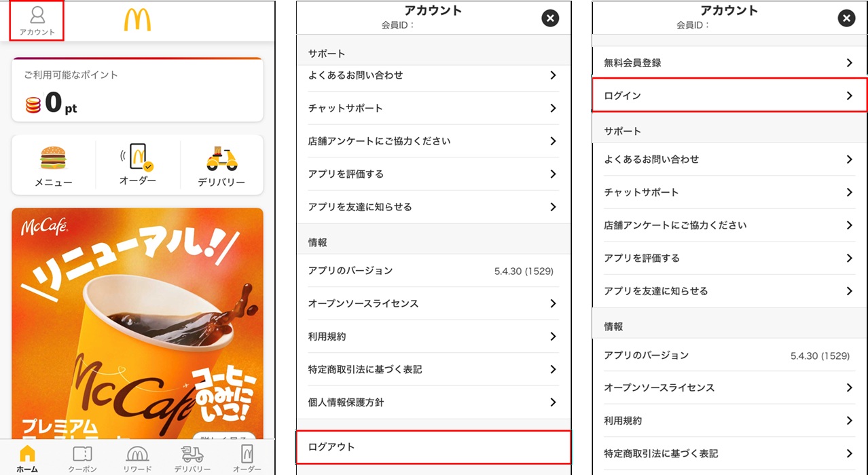Image resolution: width=868 pixels, height=475 pixels.
Task: Open 利用規約 in the ログアウト screen
Action: point(433,337)
